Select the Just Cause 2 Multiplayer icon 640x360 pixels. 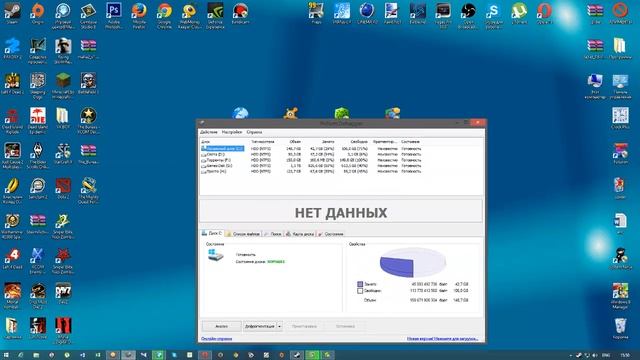coord(12,156)
